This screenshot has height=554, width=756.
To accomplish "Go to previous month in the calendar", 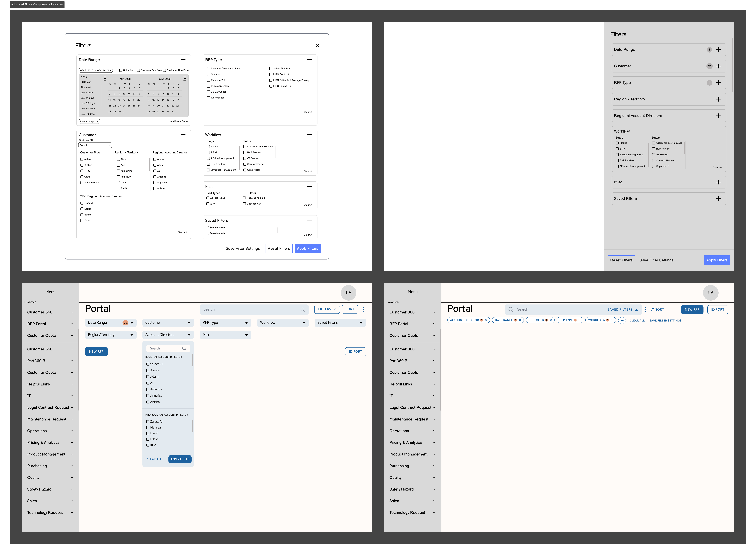I will click(105, 78).
